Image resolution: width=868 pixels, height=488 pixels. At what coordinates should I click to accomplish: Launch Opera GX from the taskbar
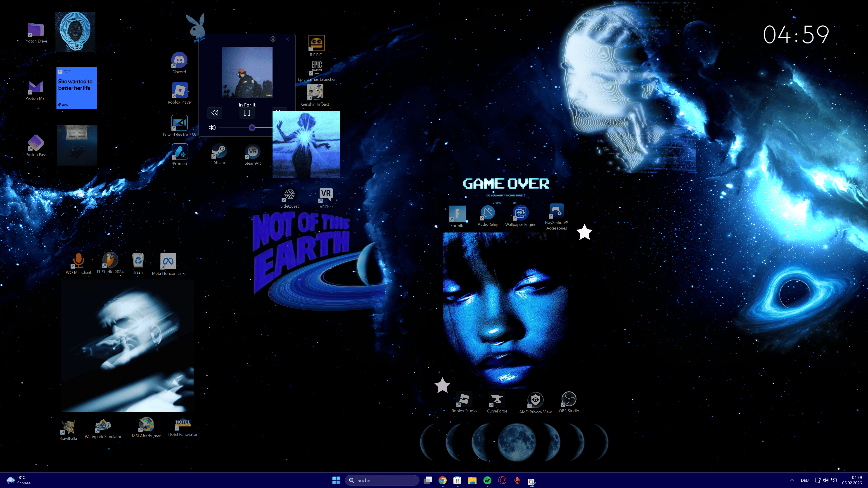point(502,480)
